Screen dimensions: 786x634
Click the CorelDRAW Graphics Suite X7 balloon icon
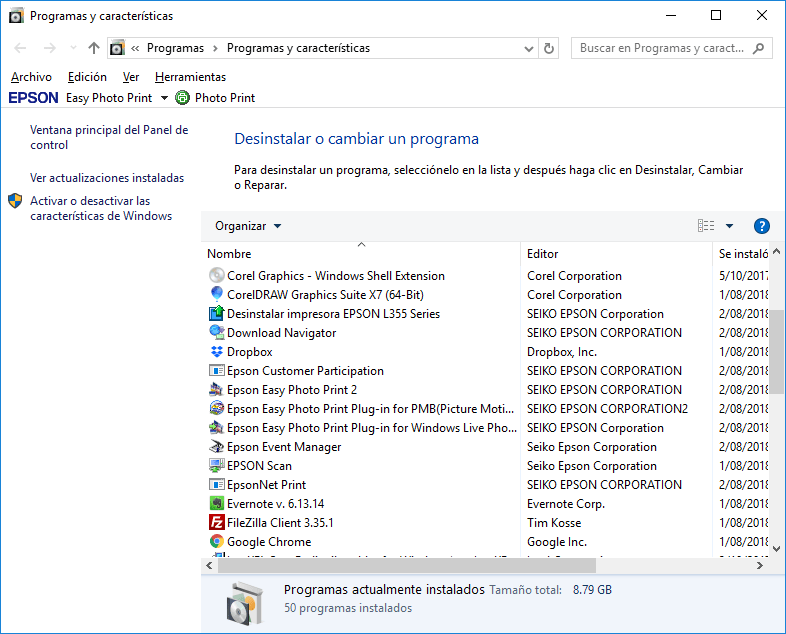click(x=217, y=294)
